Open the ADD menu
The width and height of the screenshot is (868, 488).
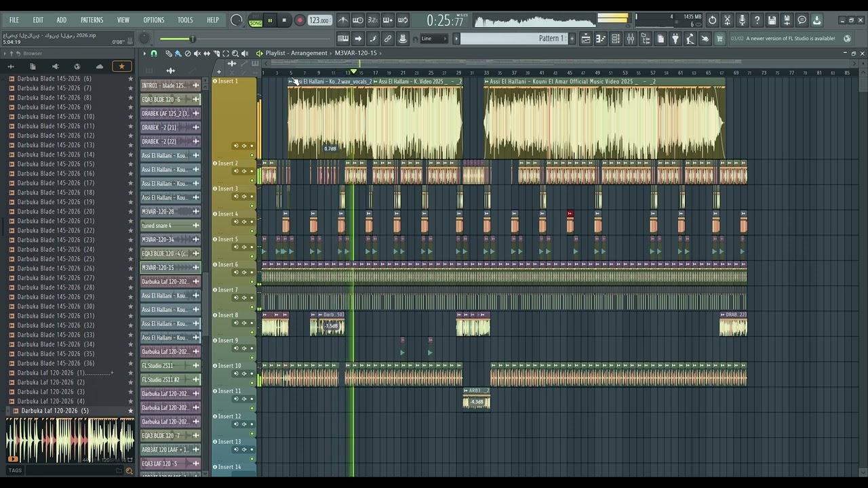[x=62, y=20]
